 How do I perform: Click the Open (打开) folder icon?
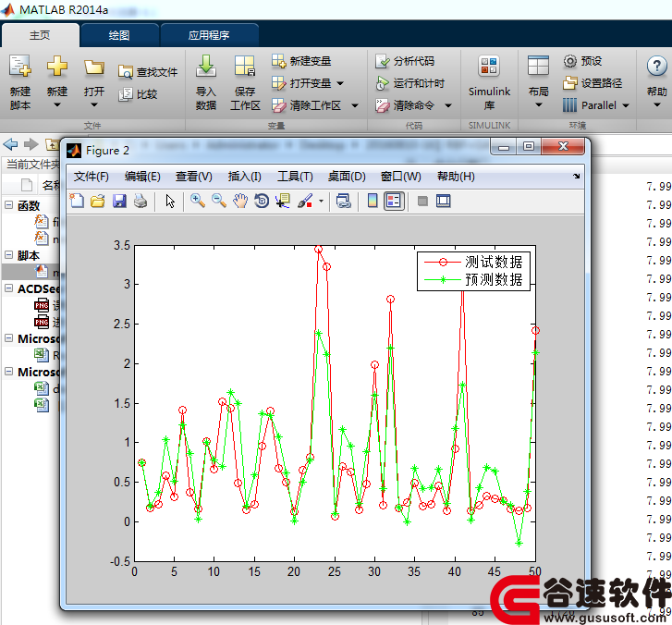pyautogui.click(x=94, y=67)
